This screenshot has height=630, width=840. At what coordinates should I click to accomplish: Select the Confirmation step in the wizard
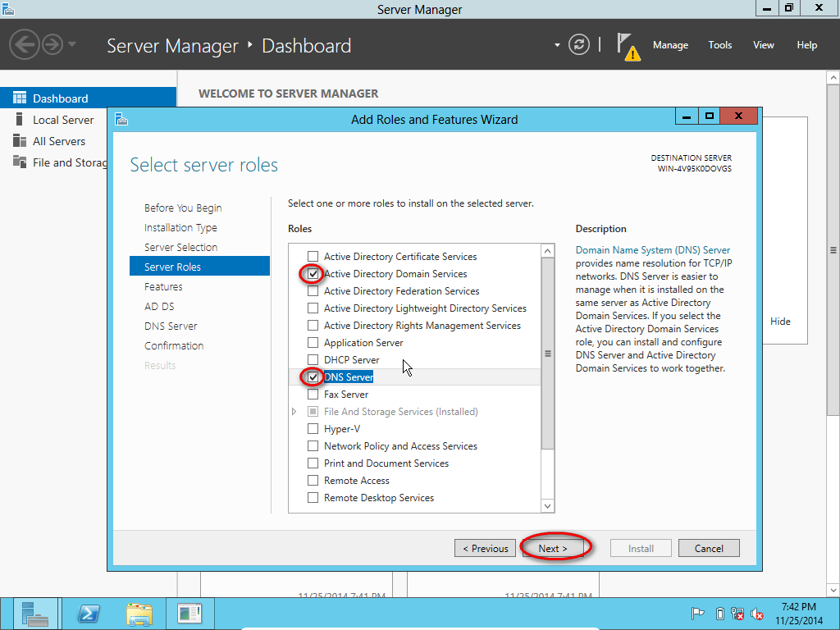(174, 345)
